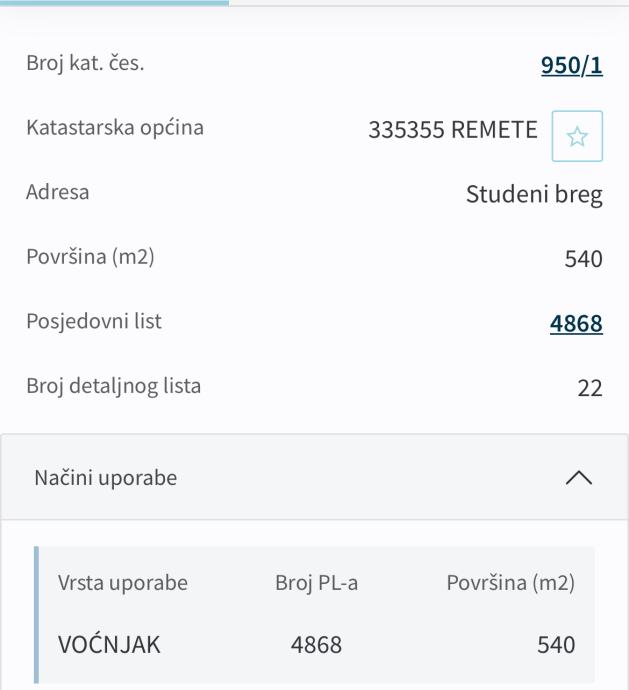Click the Broj detaljnog lista label

(x=114, y=386)
